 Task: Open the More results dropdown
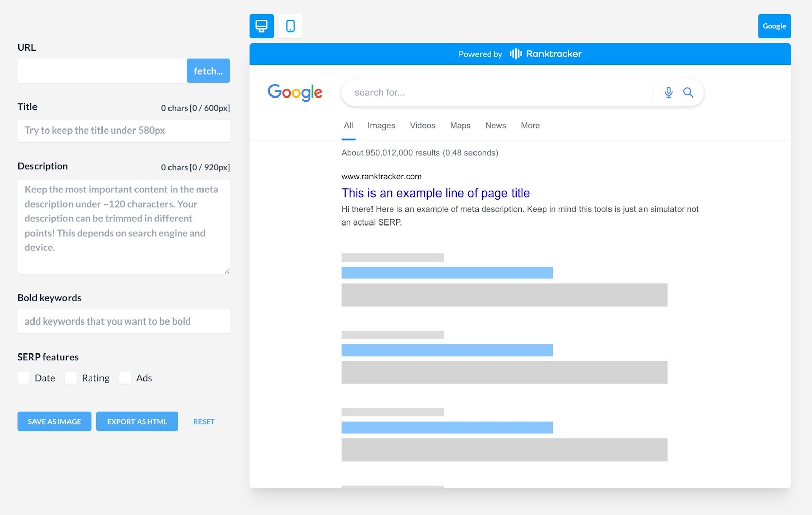pos(530,125)
